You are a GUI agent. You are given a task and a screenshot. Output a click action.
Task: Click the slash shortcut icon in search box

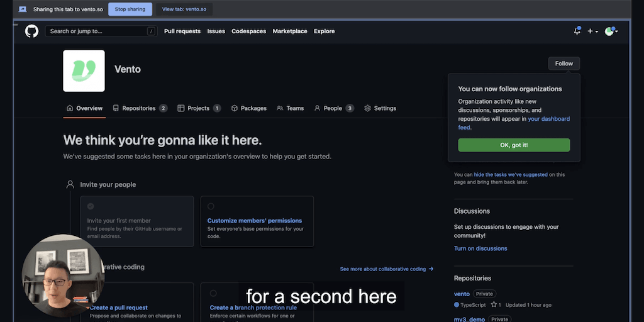151,31
